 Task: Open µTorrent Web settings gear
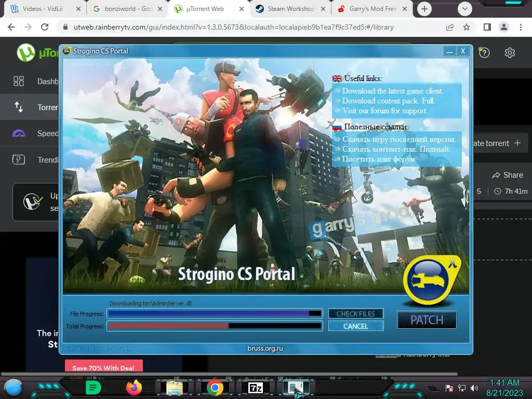click(x=510, y=52)
